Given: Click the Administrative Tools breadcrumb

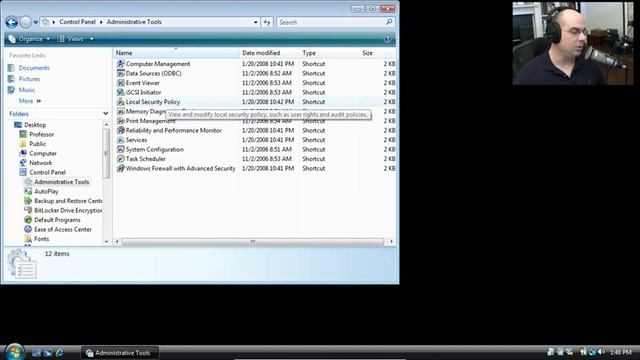Looking at the screenshot, I should tap(134, 22).
